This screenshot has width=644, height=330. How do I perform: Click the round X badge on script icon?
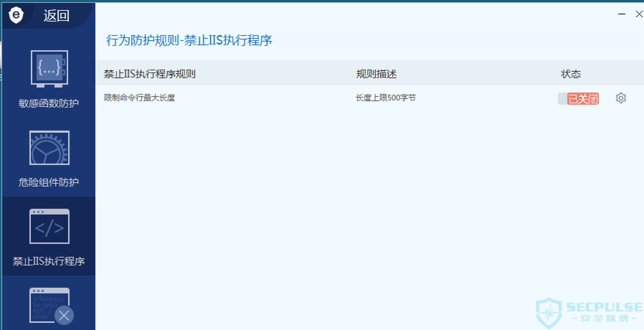click(x=64, y=316)
